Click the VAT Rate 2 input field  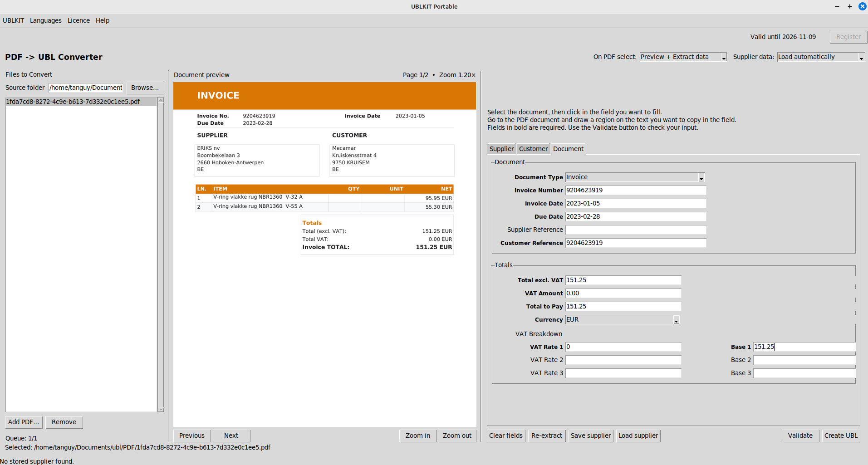(x=623, y=360)
